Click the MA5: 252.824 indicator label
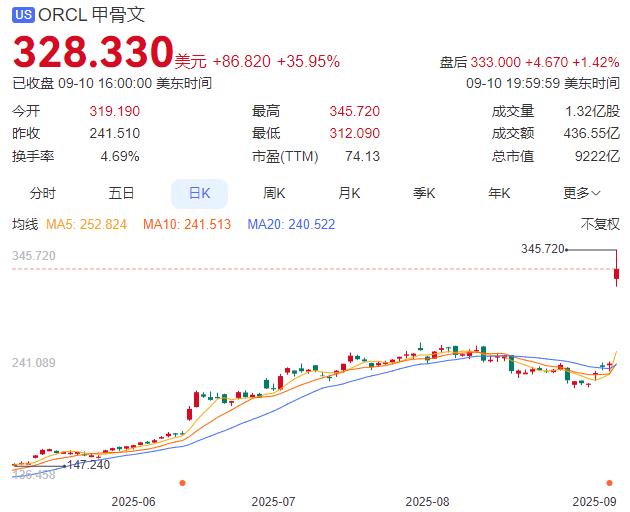The width and height of the screenshot is (630, 512). pyautogui.click(x=86, y=224)
